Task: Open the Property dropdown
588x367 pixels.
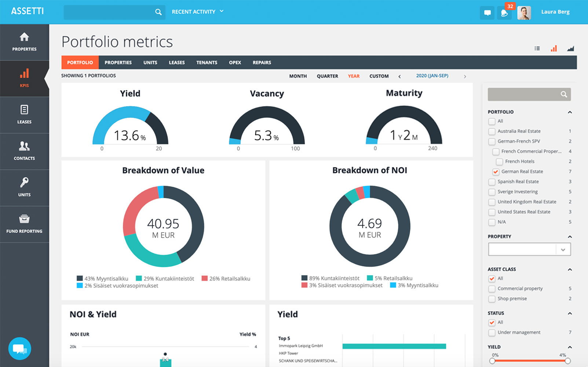Action: (529, 250)
